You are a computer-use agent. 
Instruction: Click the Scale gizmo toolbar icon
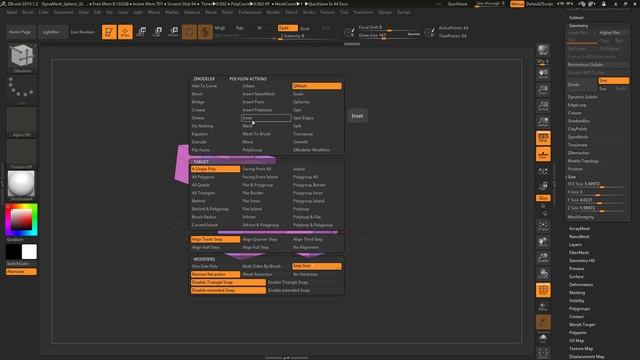coord(157,32)
